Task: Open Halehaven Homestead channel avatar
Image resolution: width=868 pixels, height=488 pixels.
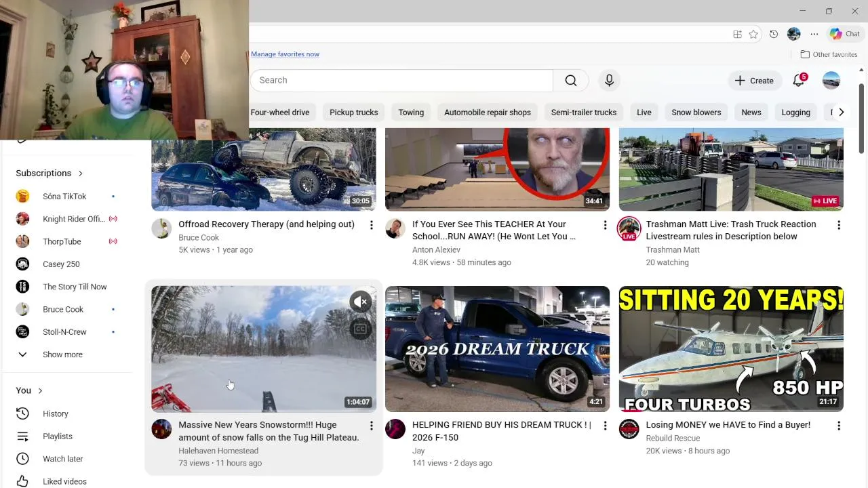Action: pyautogui.click(x=161, y=429)
